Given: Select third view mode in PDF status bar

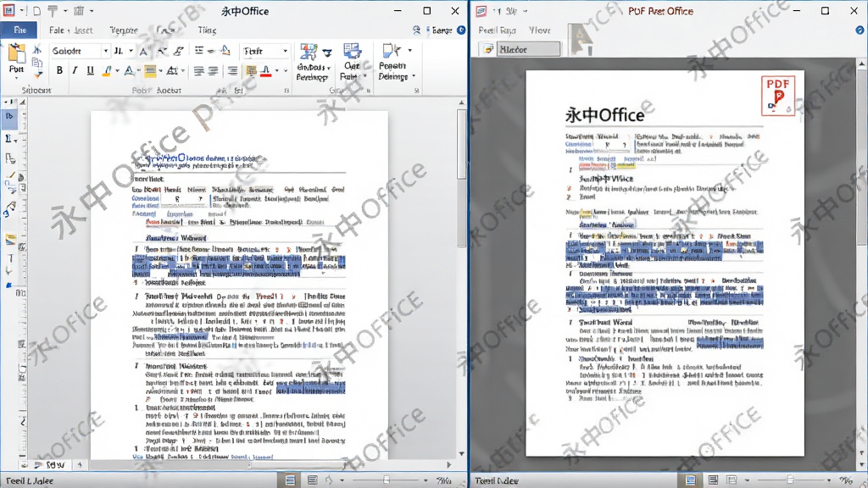Looking at the screenshot, I should point(732,480).
